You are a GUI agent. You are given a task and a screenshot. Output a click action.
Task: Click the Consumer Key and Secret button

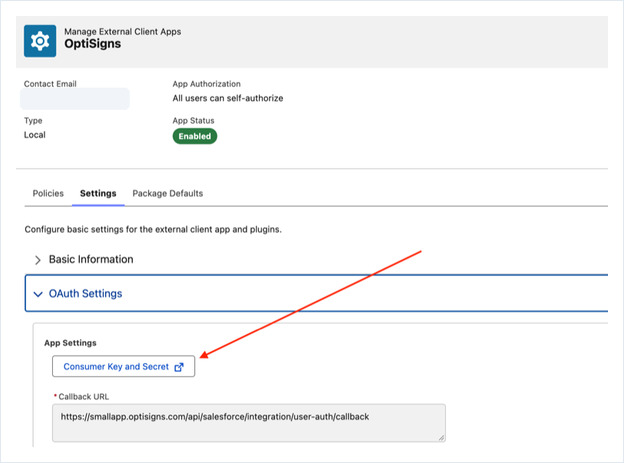[123, 366]
